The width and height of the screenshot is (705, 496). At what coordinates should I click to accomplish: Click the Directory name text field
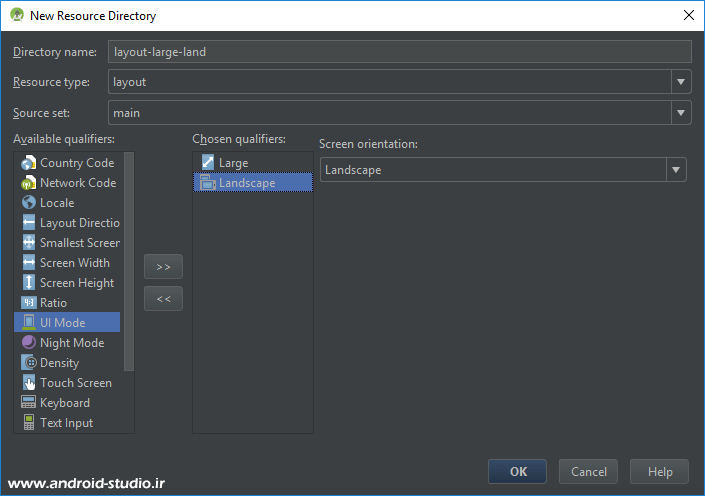pos(399,52)
